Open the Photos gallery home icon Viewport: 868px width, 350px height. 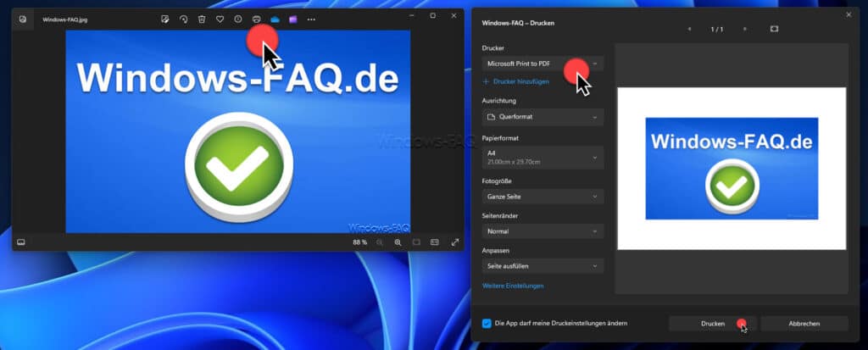tap(22, 19)
